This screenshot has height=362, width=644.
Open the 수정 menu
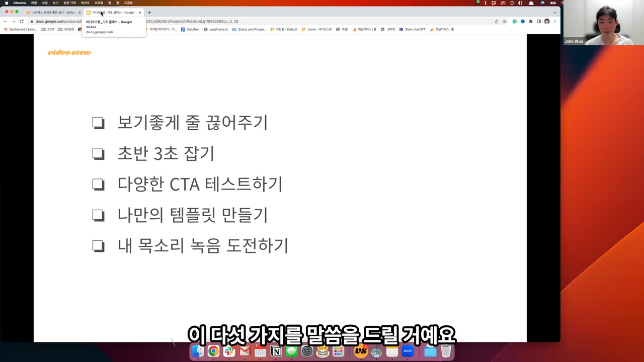click(x=45, y=3)
